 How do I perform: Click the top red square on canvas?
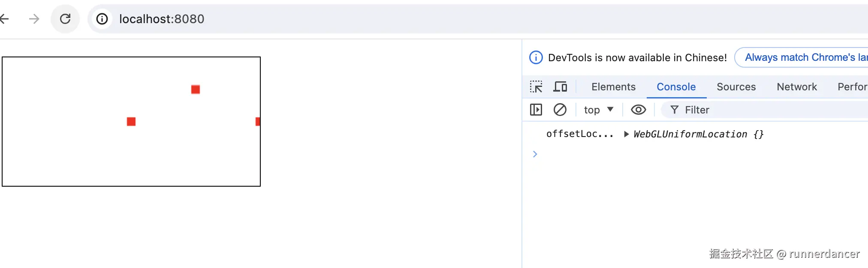[196, 89]
